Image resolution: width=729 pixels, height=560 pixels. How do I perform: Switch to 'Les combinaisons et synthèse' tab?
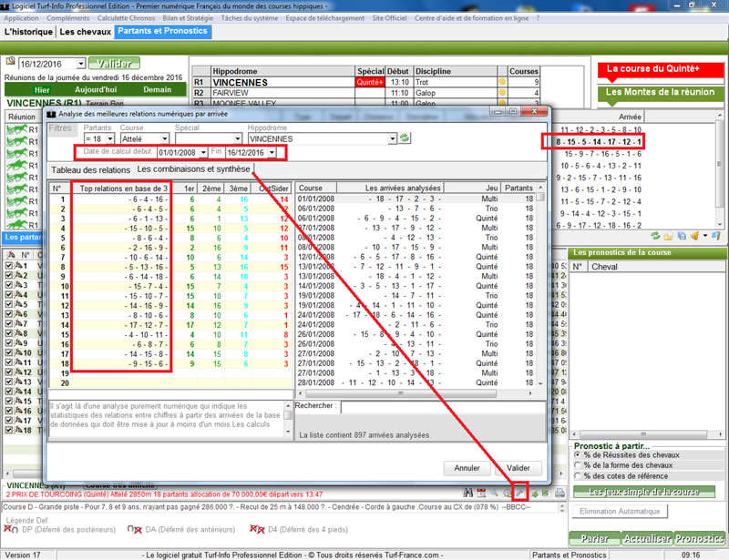click(193, 169)
